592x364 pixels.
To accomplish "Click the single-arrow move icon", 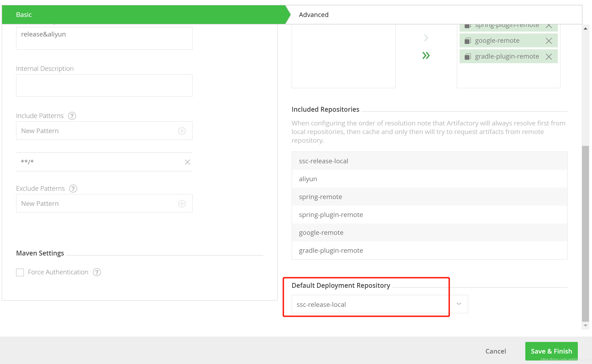I will [x=426, y=38].
